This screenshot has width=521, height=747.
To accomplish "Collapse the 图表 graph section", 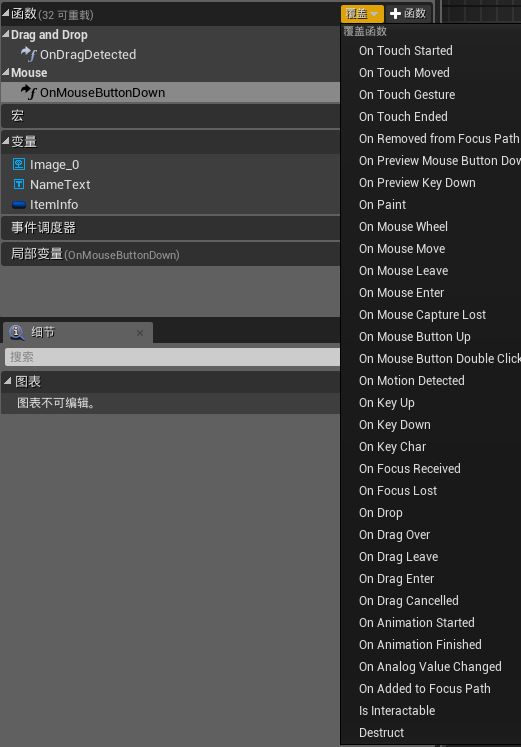I will pyautogui.click(x=8, y=381).
